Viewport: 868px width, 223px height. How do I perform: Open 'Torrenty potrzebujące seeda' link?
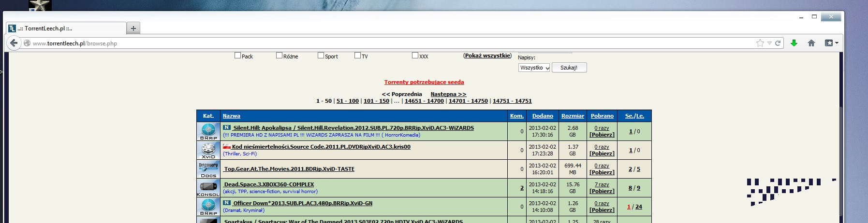pos(424,82)
